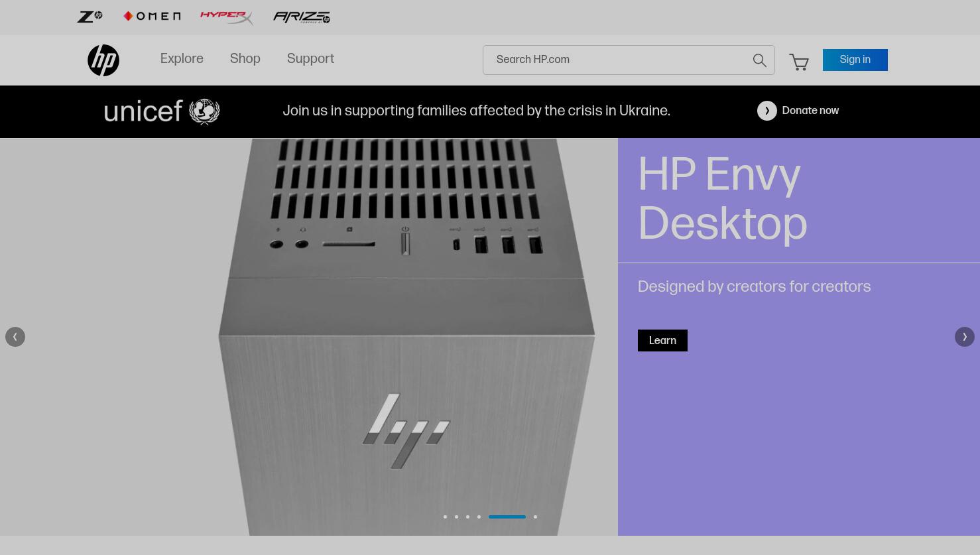
Task: Click the active blue carousel indicator bar
Action: pyautogui.click(x=507, y=517)
